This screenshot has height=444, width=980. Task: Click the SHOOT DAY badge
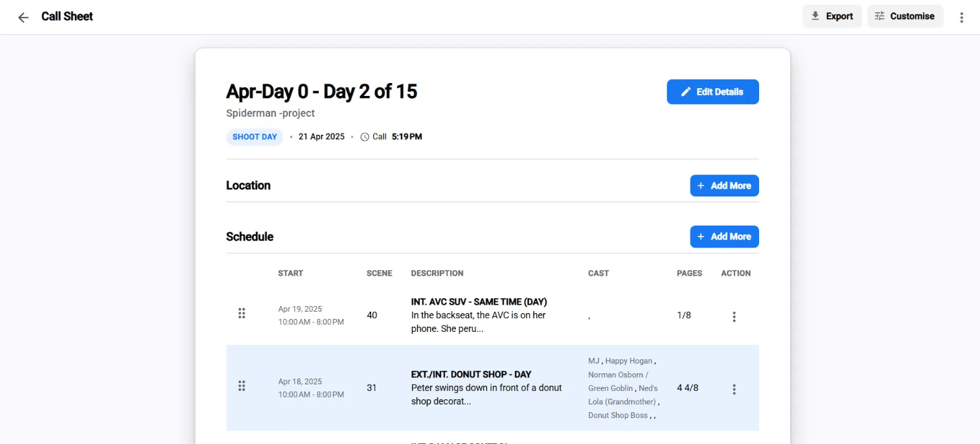(x=255, y=137)
